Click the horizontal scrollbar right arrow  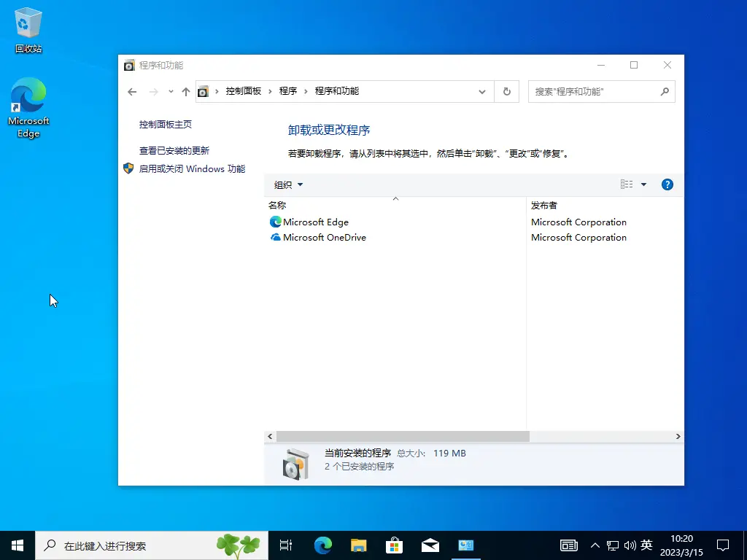coord(678,436)
